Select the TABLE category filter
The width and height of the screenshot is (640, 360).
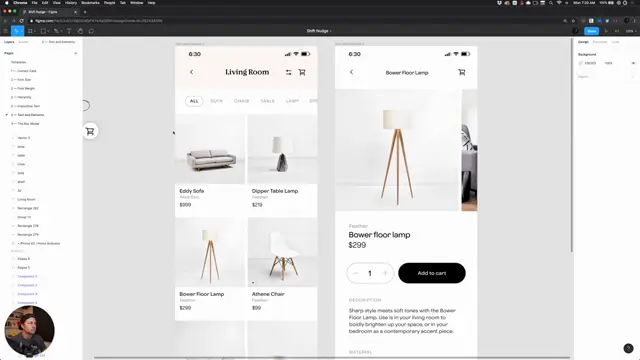click(x=267, y=101)
